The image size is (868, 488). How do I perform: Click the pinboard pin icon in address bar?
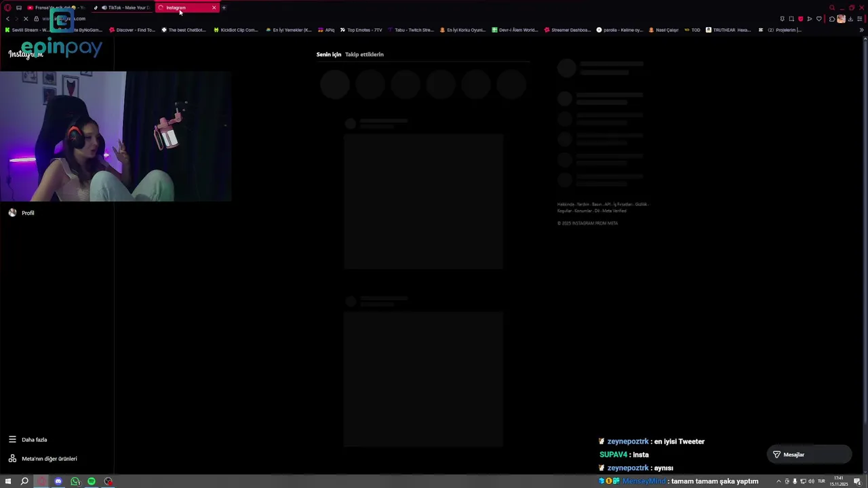[x=782, y=19]
